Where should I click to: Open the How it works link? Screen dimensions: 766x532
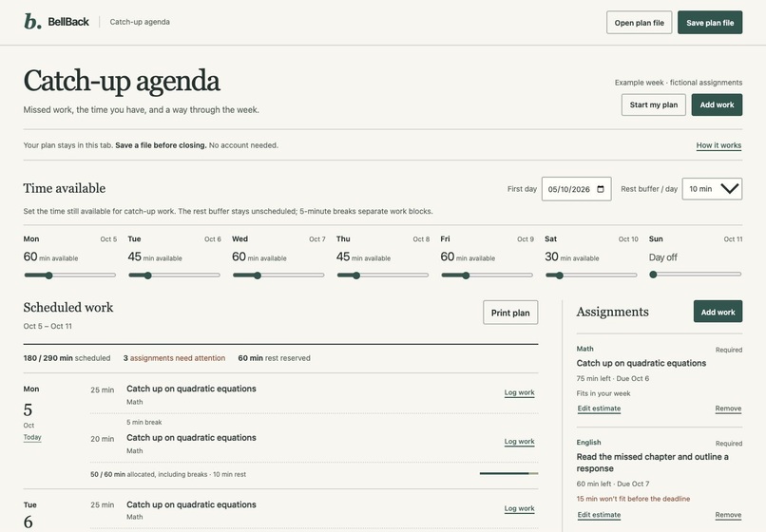(x=718, y=145)
